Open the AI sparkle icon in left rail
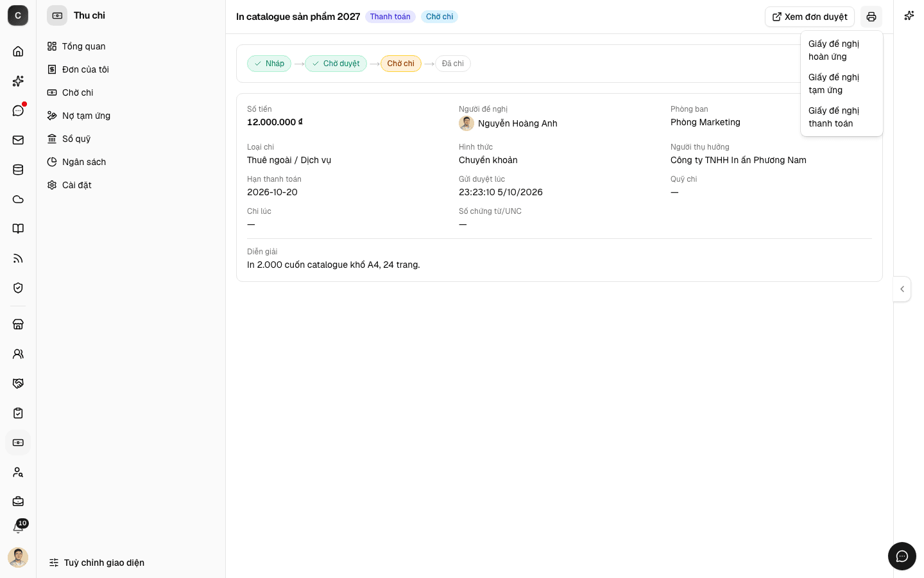 18,81
